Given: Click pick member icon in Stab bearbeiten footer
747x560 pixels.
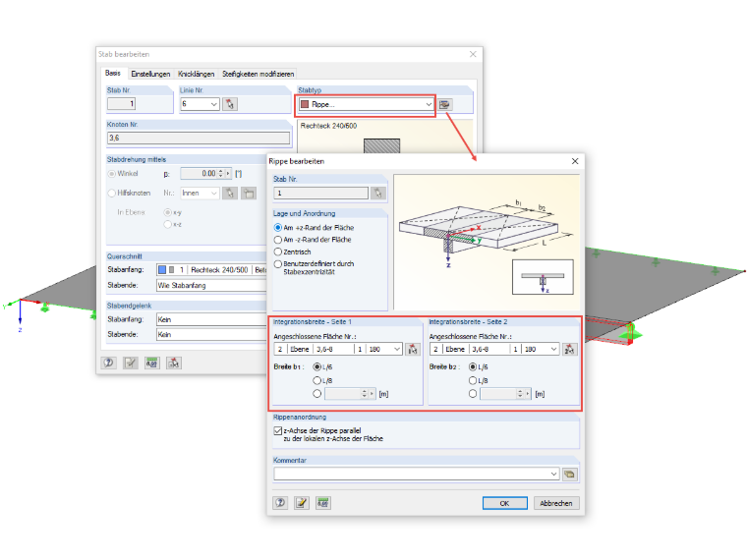Looking at the screenshot, I should (x=173, y=363).
